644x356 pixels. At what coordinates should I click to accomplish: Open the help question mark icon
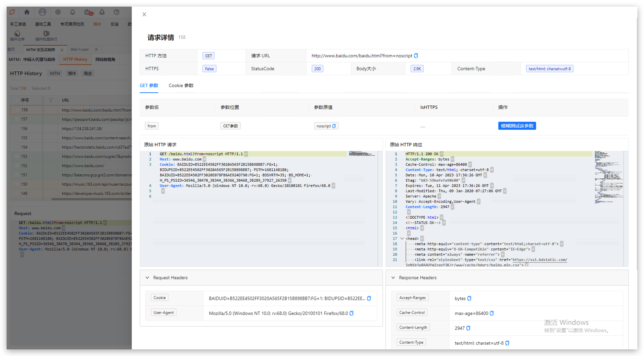tap(116, 12)
